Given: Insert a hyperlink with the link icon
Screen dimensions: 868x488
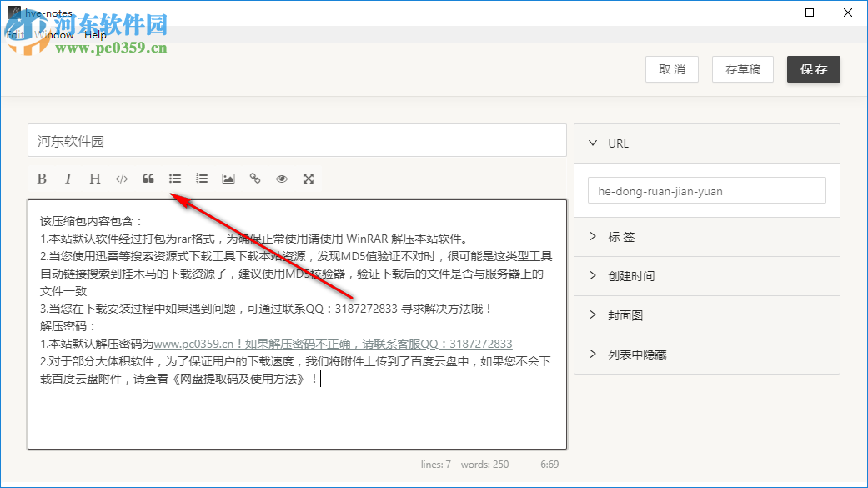Looking at the screenshot, I should point(254,179).
